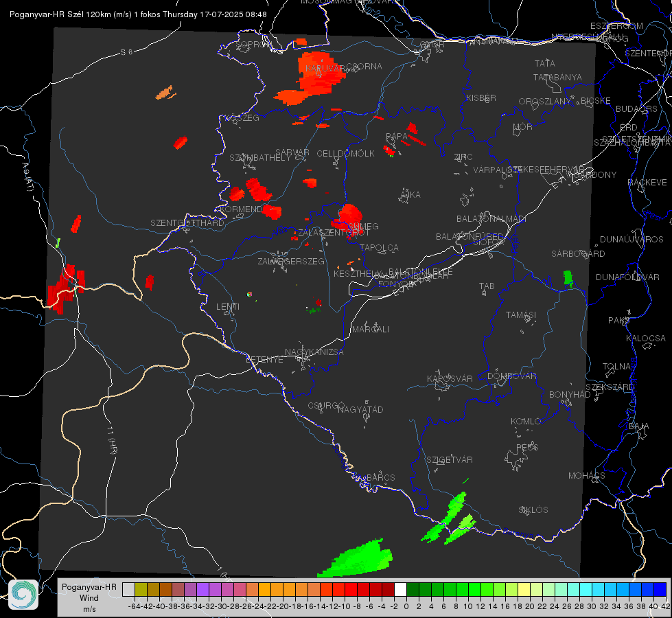
Task: Click the small green echo east of Tab
Action: [x=568, y=278]
